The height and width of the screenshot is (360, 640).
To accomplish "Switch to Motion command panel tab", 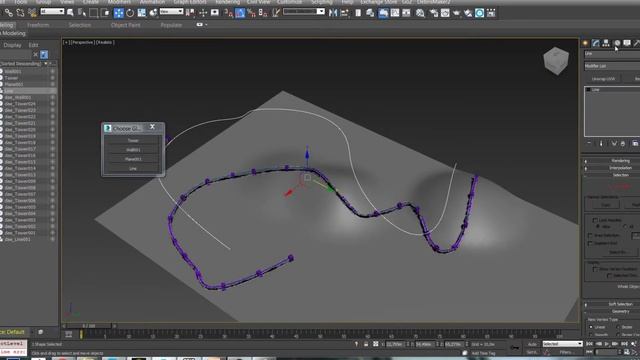I will 617,43.
